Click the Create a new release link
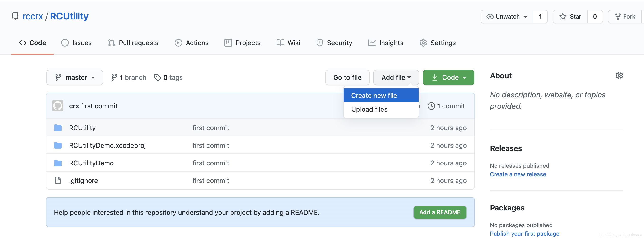644x239 pixels. [518, 174]
